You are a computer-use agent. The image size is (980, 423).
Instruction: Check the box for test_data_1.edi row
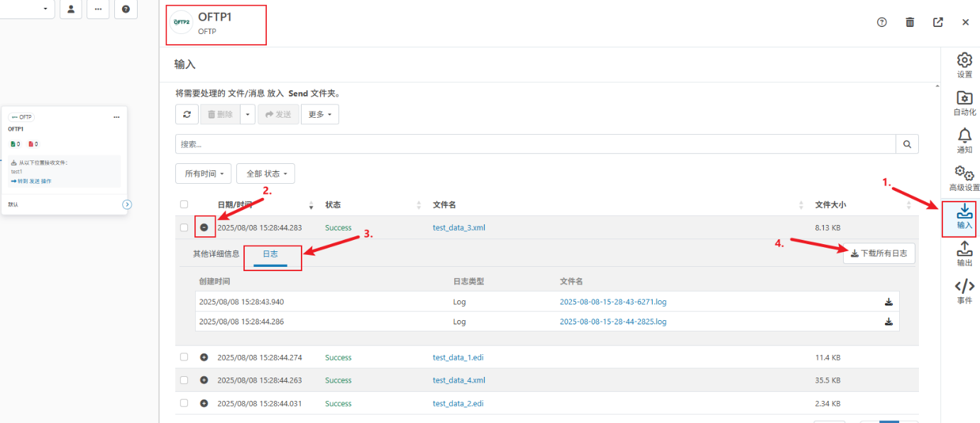[x=185, y=357]
